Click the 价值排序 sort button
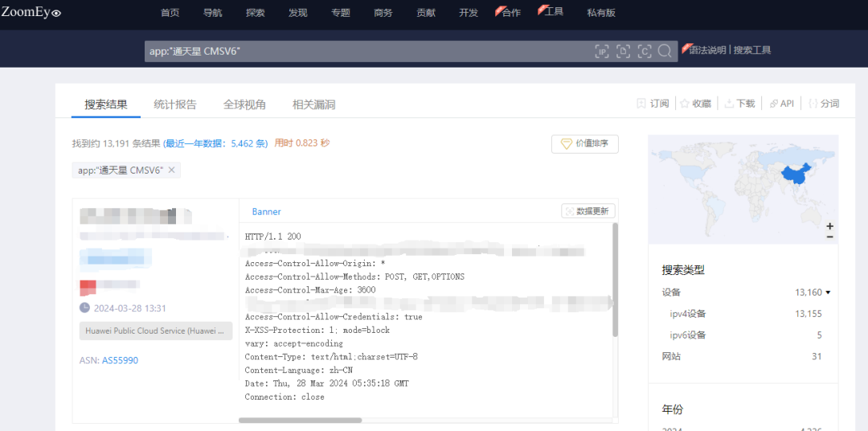Image resolution: width=868 pixels, height=431 pixels. click(585, 144)
